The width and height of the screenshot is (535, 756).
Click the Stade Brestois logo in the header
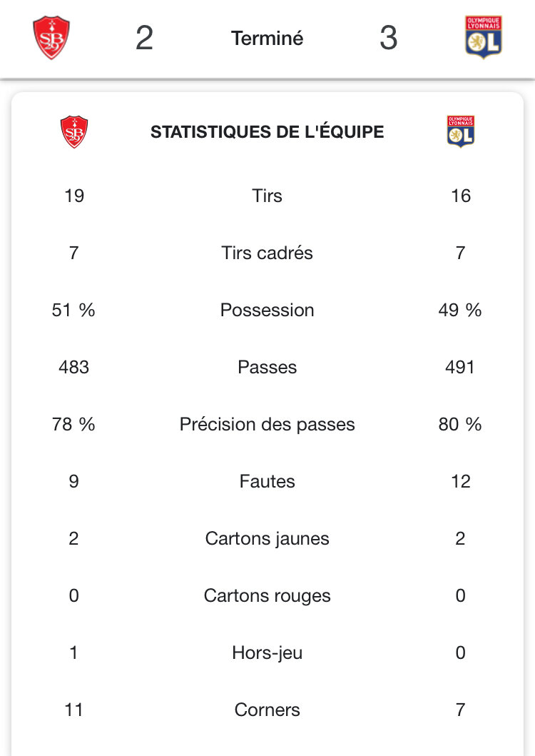[x=51, y=38]
